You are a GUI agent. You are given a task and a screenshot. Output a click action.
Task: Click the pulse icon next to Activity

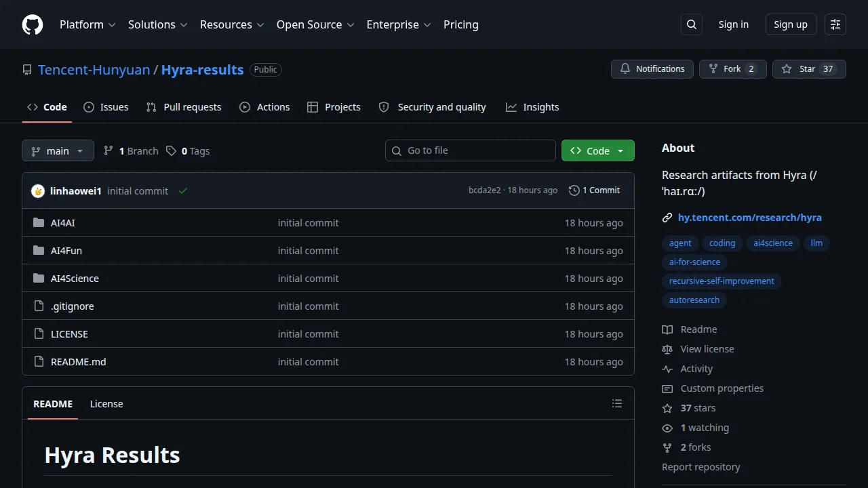click(667, 369)
